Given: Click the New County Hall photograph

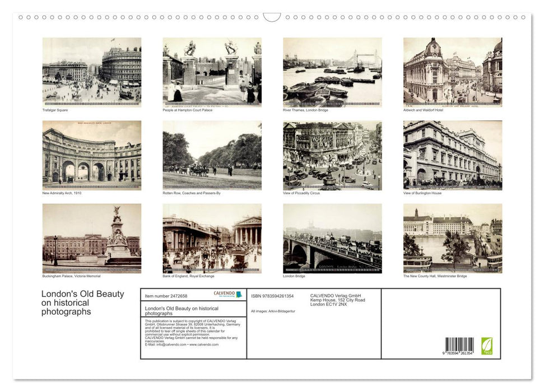Looking at the screenshot, I should [x=453, y=239].
